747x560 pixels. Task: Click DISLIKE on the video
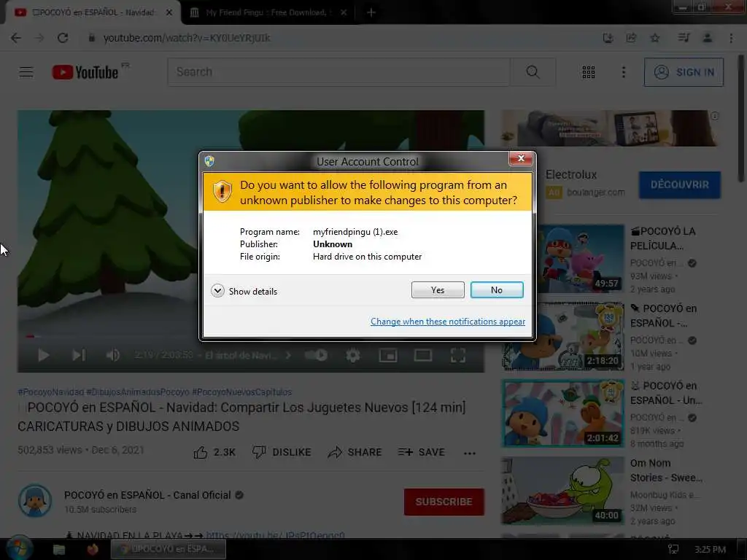click(x=282, y=452)
